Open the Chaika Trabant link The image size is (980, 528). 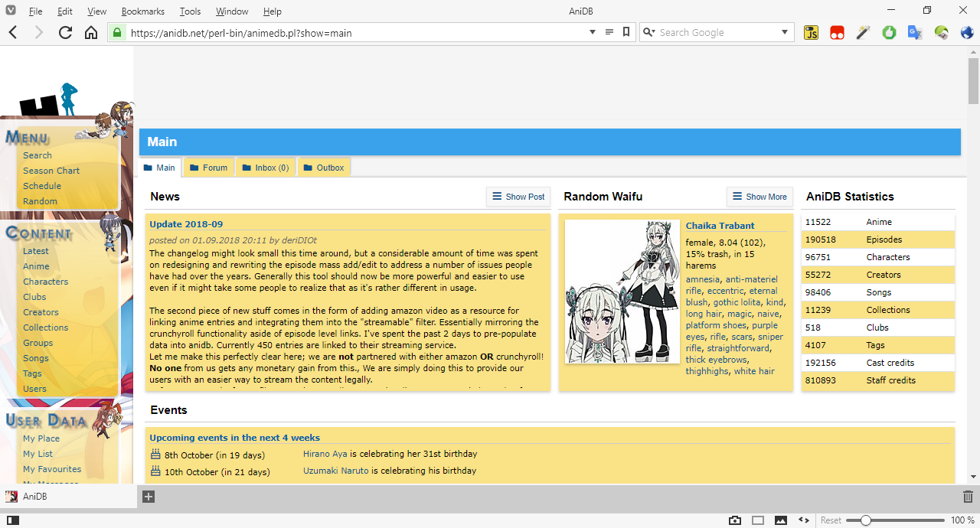click(720, 226)
